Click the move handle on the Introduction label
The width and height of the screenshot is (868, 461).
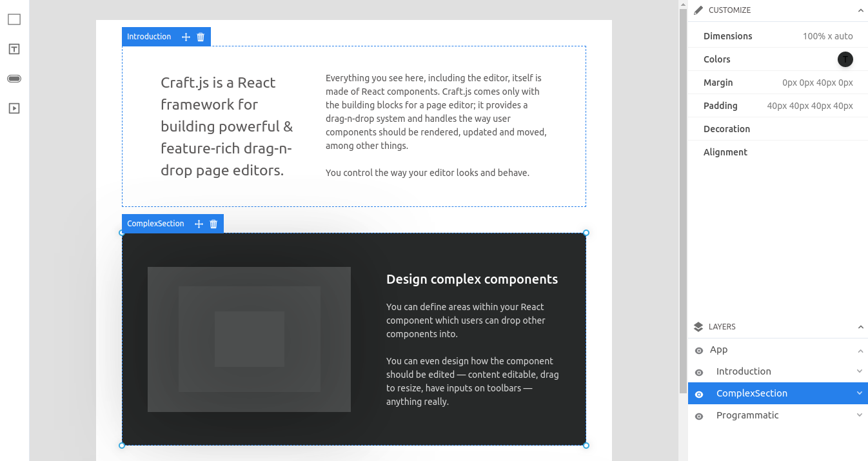(x=186, y=37)
